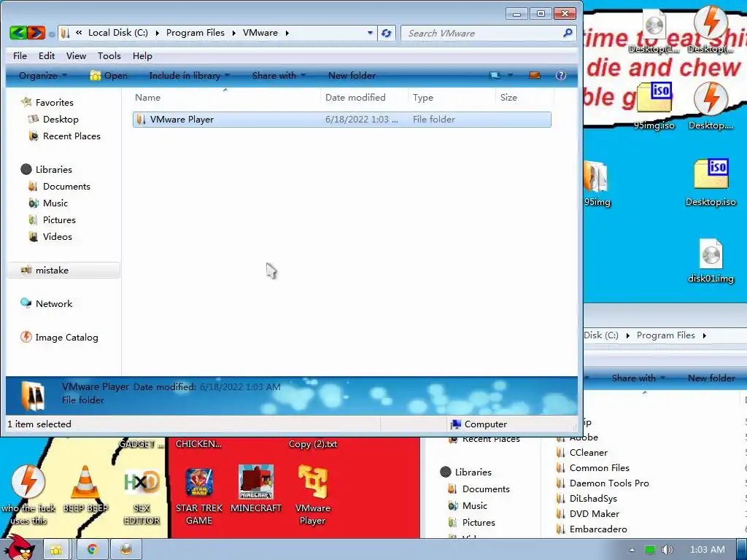Click New folder in VMware window
Screen dimensions: 747x560
352,75
